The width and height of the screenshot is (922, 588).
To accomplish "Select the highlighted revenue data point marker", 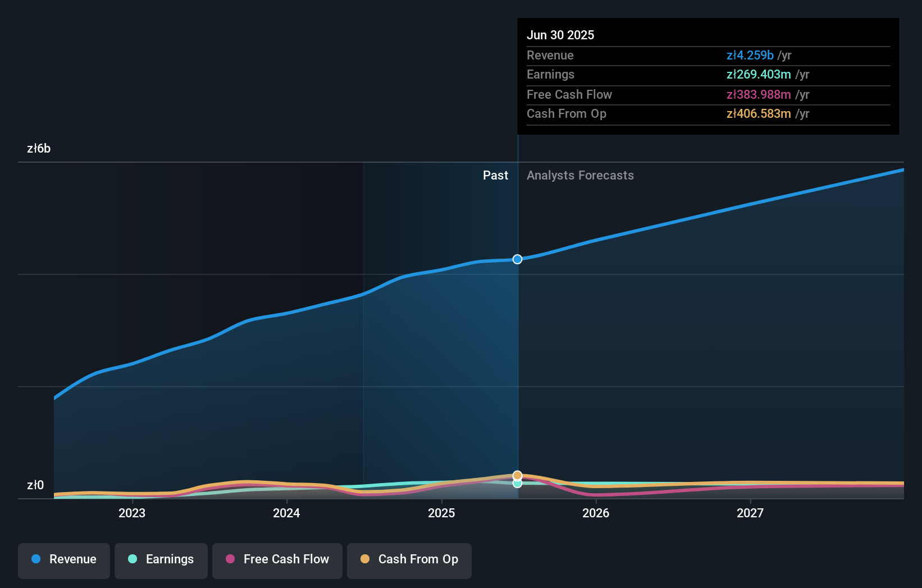I will [517, 259].
